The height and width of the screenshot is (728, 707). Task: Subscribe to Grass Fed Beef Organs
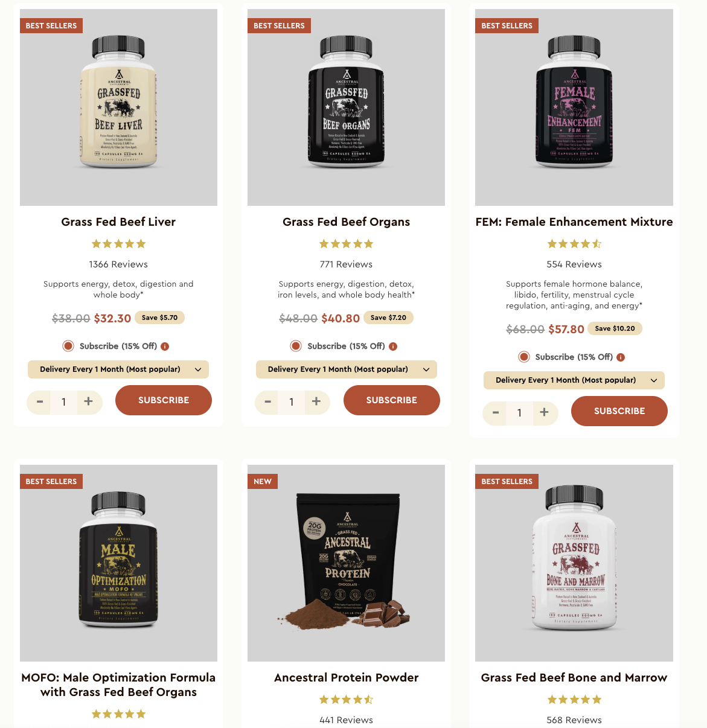pyautogui.click(x=392, y=400)
